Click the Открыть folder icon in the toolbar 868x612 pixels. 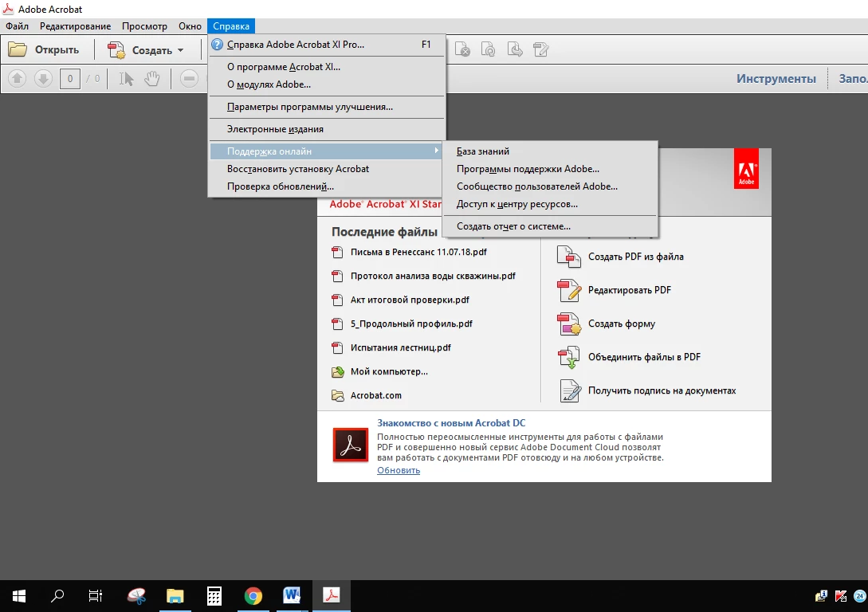coord(18,49)
